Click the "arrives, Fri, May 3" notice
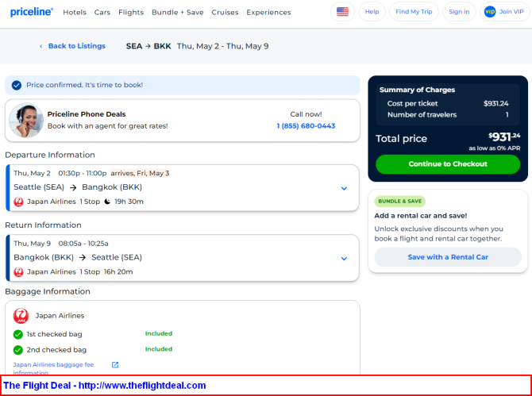 click(x=140, y=173)
